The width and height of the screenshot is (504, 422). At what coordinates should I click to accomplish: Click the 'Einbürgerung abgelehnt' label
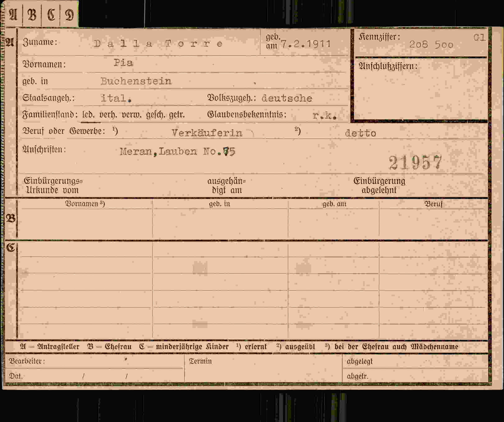379,185
